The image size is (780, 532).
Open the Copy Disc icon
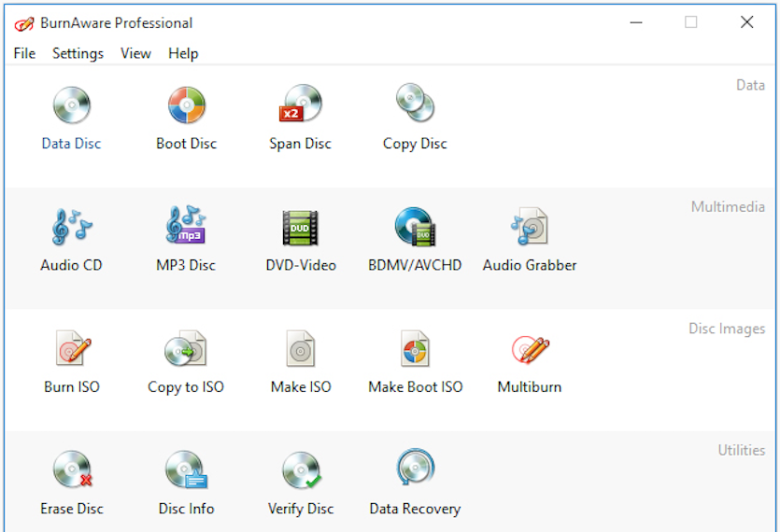point(415,103)
